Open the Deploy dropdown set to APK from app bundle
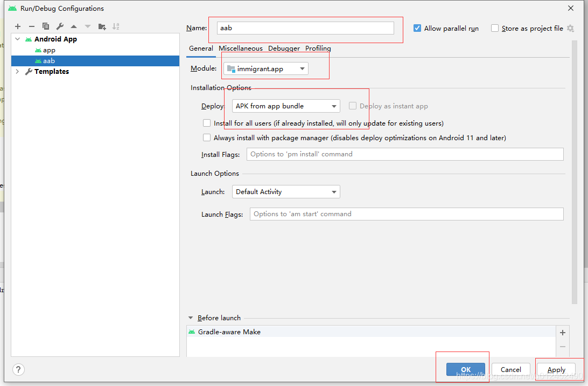Screen dimensions: 588x386 click(x=286, y=106)
